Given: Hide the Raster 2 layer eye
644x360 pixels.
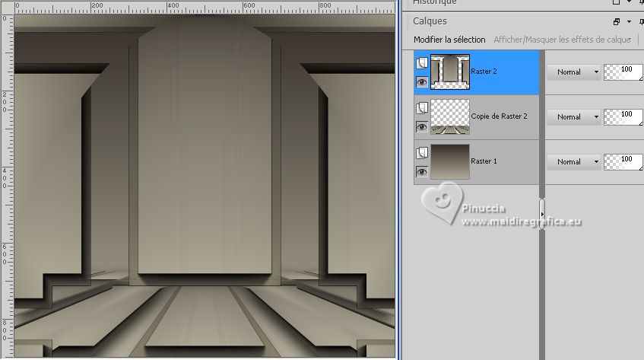Looking at the screenshot, I should [x=422, y=82].
